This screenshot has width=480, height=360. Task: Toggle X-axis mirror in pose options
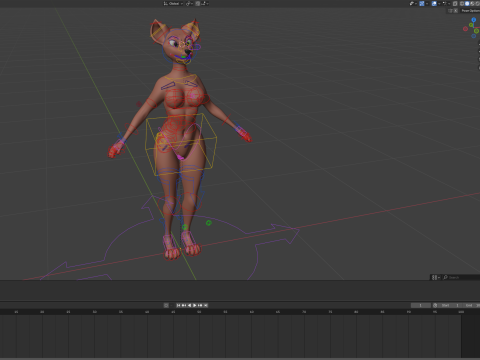pos(456,11)
